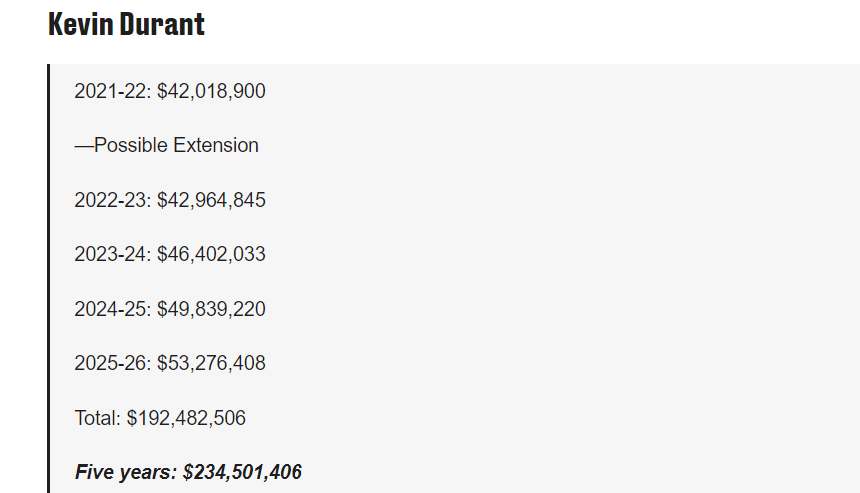Click the italic Five years label
Viewport: 860px width, 493px height.
click(x=125, y=472)
